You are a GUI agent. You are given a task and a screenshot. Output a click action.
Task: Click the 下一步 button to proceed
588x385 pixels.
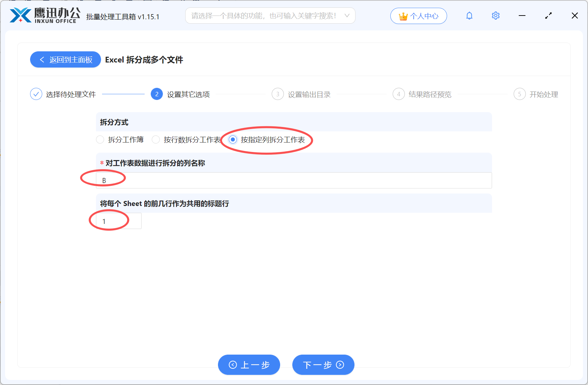click(323, 365)
